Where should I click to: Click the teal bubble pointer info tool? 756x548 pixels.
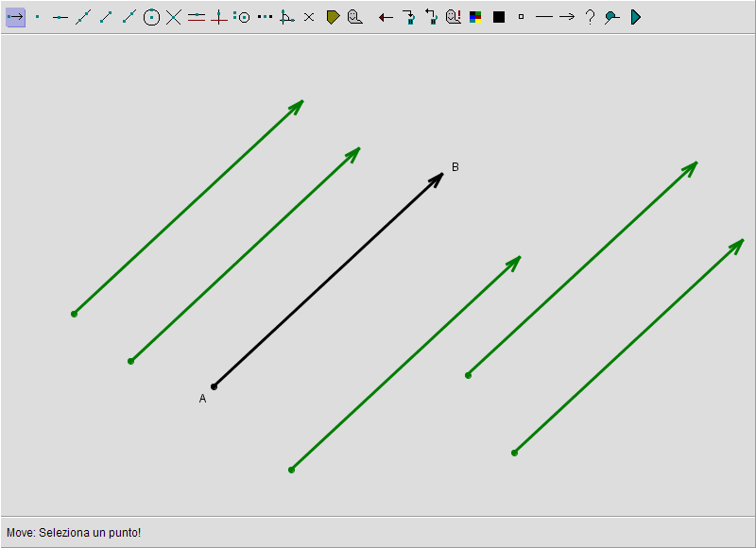pos(612,17)
